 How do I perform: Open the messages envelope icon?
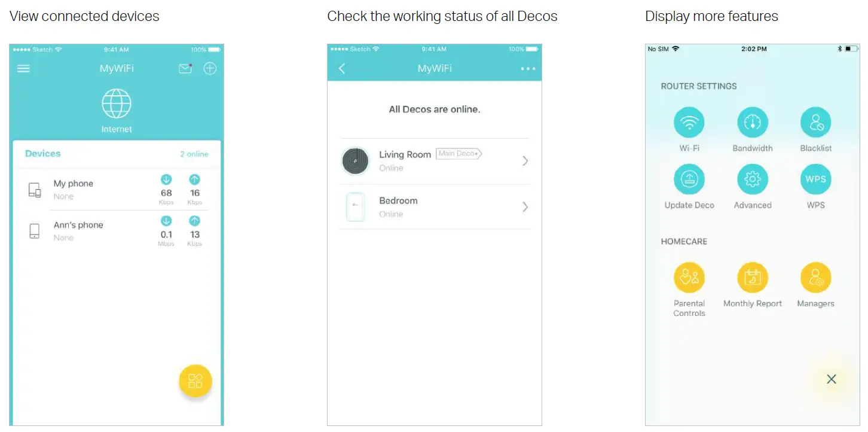(x=185, y=68)
